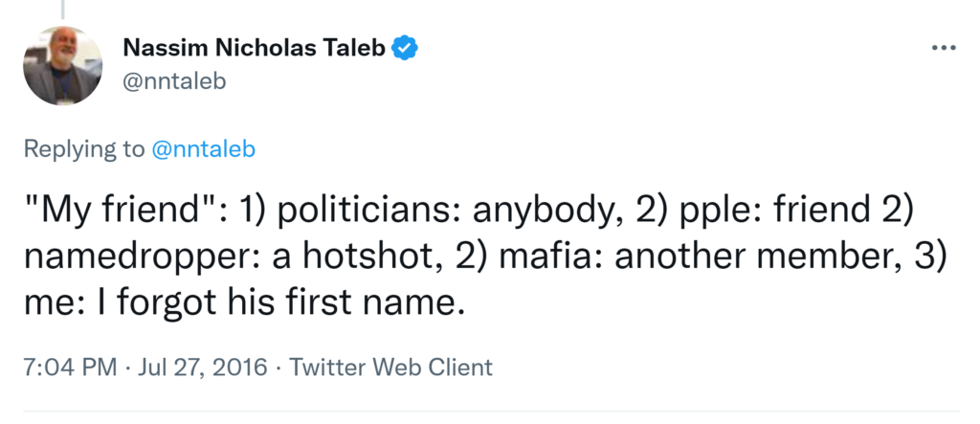The height and width of the screenshot is (424, 980).
Task: Open the Nassim Nicholas Taleb display name
Action: [x=255, y=48]
